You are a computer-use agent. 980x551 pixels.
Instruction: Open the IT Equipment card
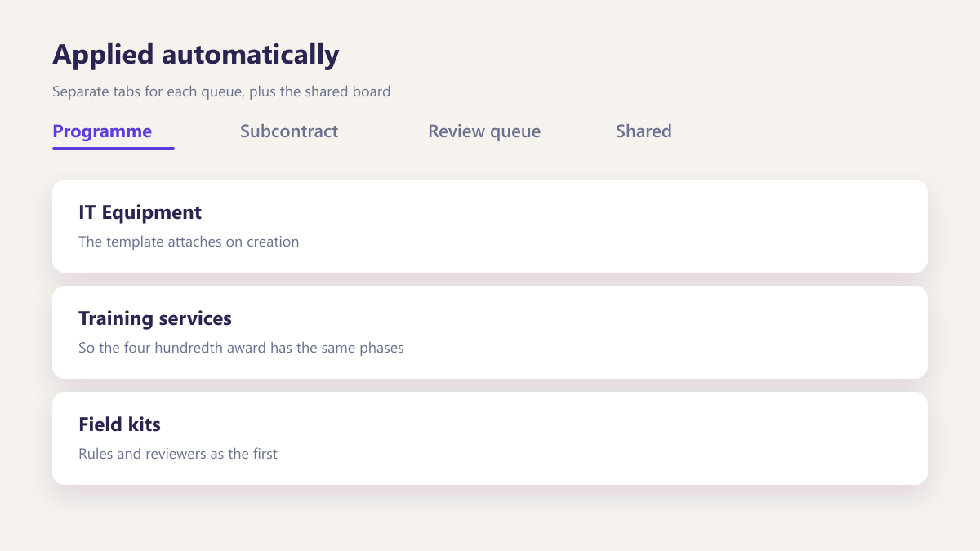click(490, 226)
